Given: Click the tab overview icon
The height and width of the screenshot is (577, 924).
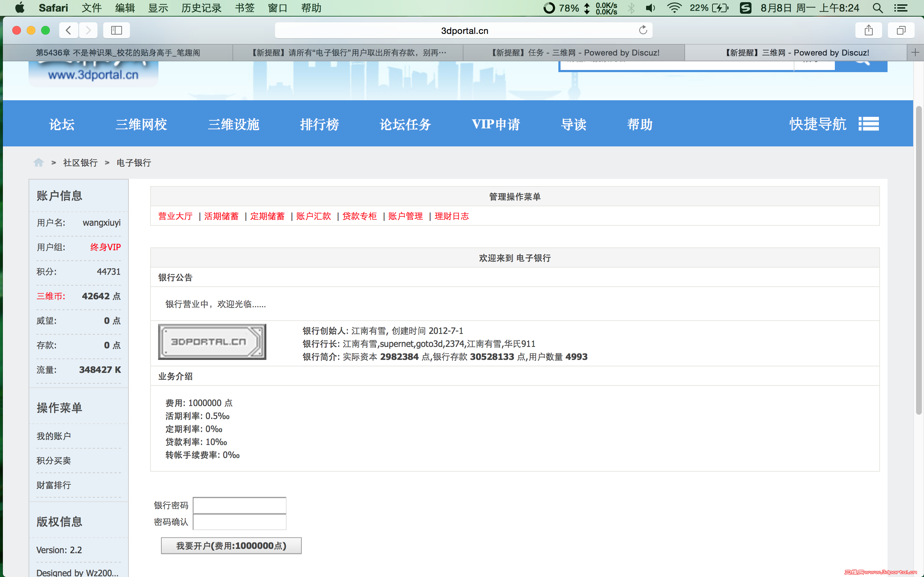Looking at the screenshot, I should [x=901, y=30].
